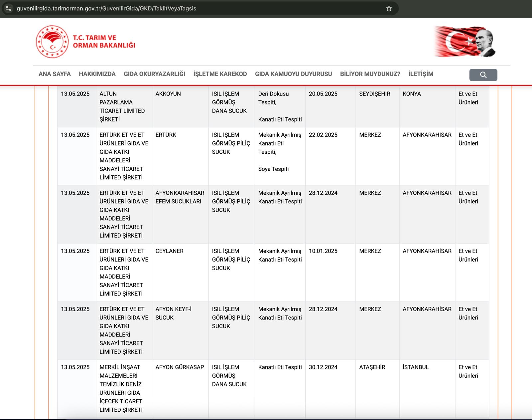Click 'Soya Tespiti' in the ERTÜRK row
The image size is (532, 420).
pos(273,169)
